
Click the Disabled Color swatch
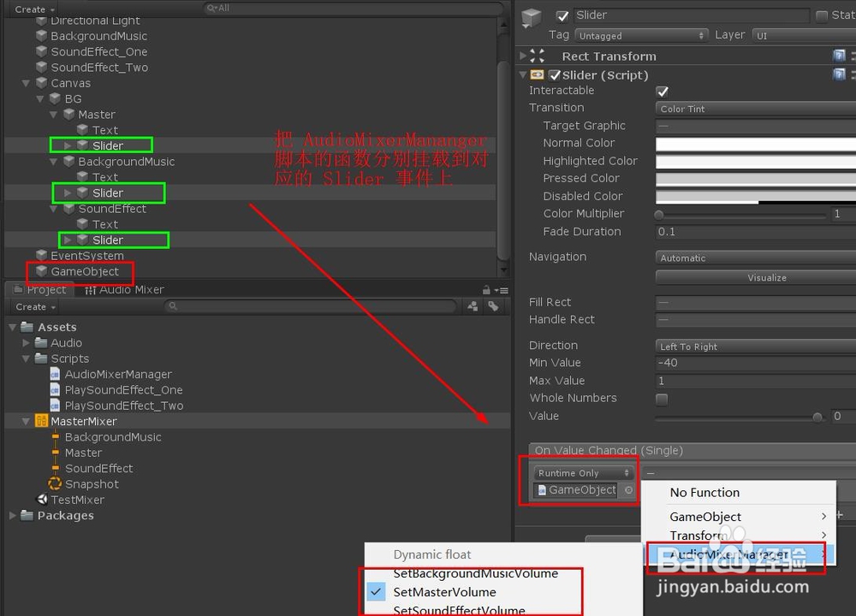pyautogui.click(x=756, y=197)
